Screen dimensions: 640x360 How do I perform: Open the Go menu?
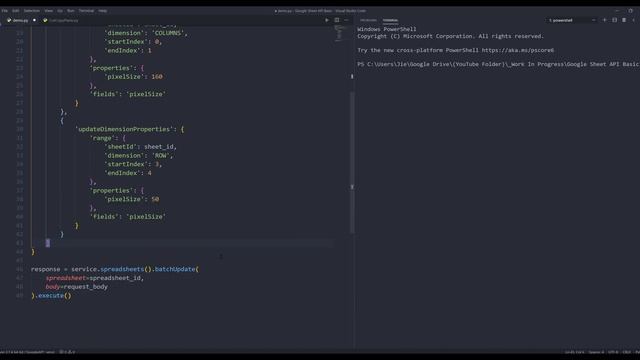pyautogui.click(x=60, y=11)
